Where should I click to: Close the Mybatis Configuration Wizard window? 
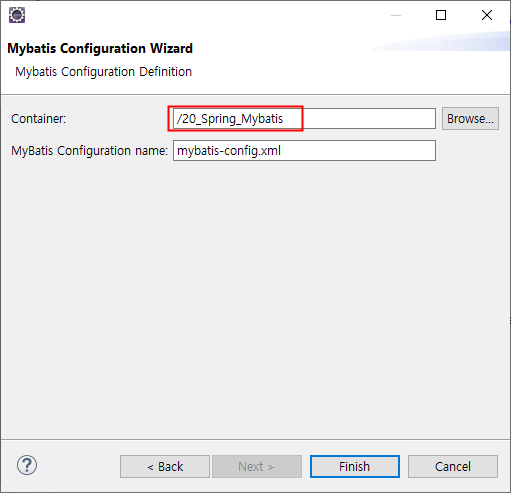point(487,15)
